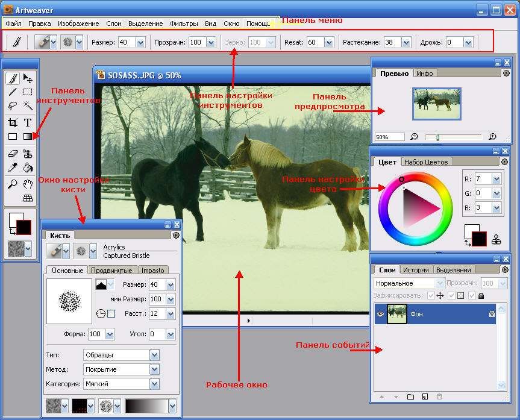Image resolution: width=520 pixels, height=420 pixels.
Task: Select the Move tool arrow icon
Action: click(x=28, y=78)
